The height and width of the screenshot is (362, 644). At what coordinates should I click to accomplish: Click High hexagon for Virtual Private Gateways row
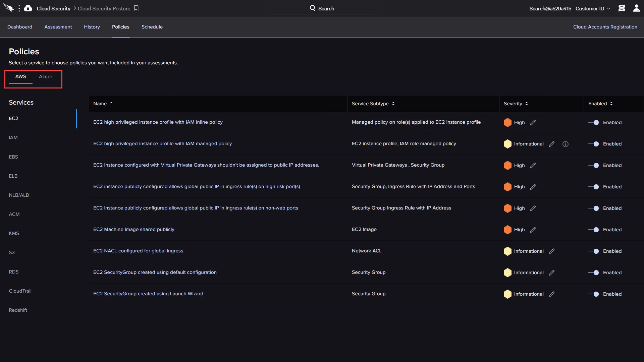(507, 165)
